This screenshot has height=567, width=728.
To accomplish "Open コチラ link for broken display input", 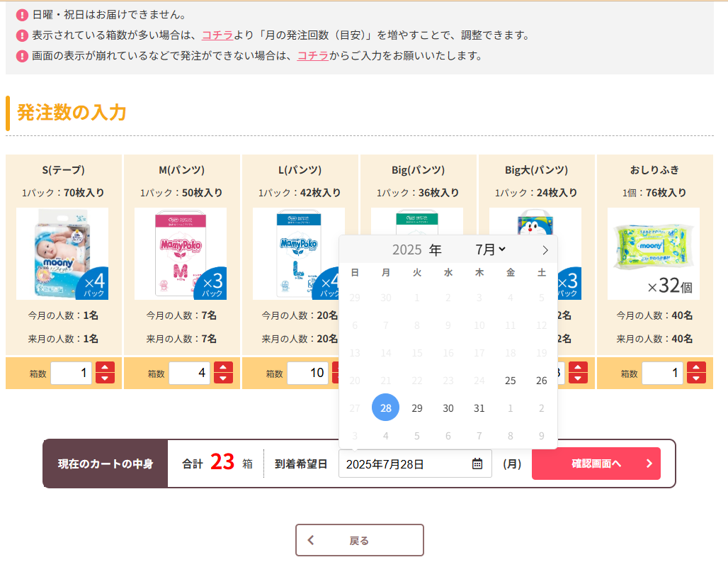I will coord(313,56).
